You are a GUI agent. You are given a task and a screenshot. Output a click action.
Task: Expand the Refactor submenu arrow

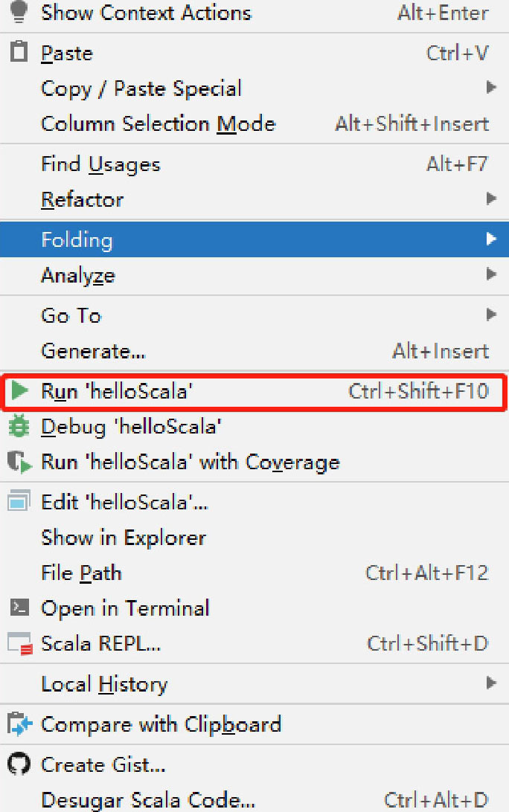491,199
